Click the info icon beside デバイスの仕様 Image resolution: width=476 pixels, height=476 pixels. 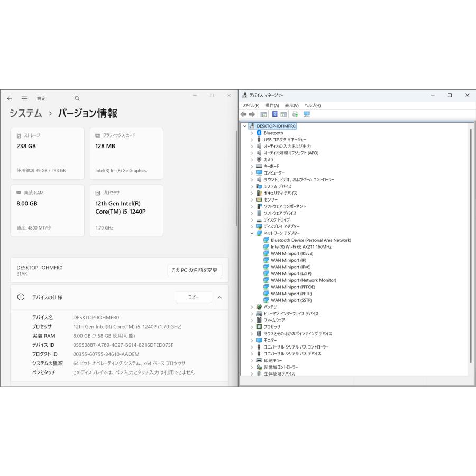point(21,297)
